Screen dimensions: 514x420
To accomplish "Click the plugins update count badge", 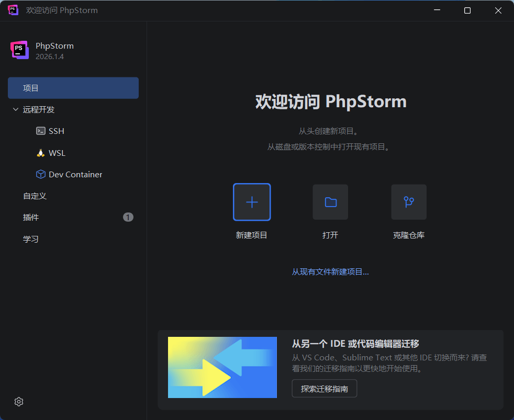I will (x=128, y=217).
